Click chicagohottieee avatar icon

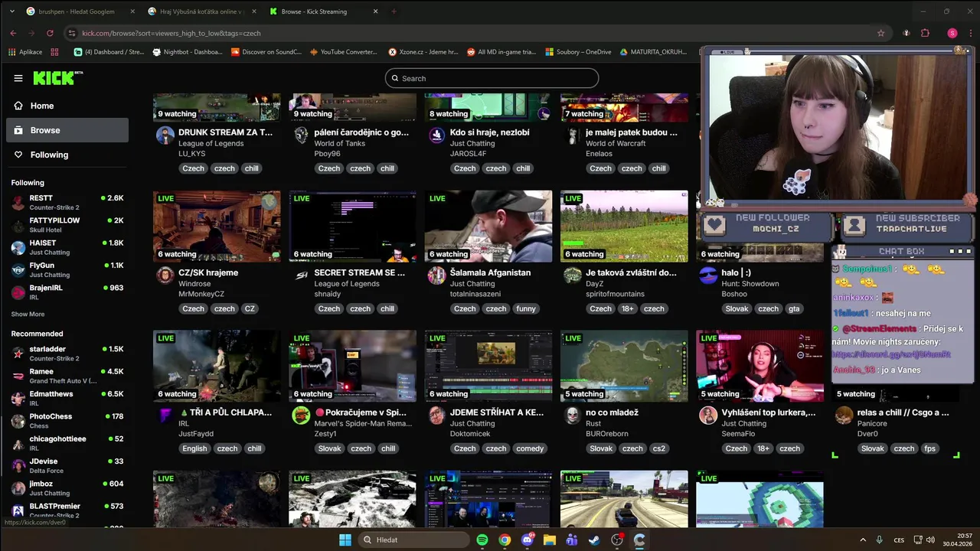tap(18, 443)
